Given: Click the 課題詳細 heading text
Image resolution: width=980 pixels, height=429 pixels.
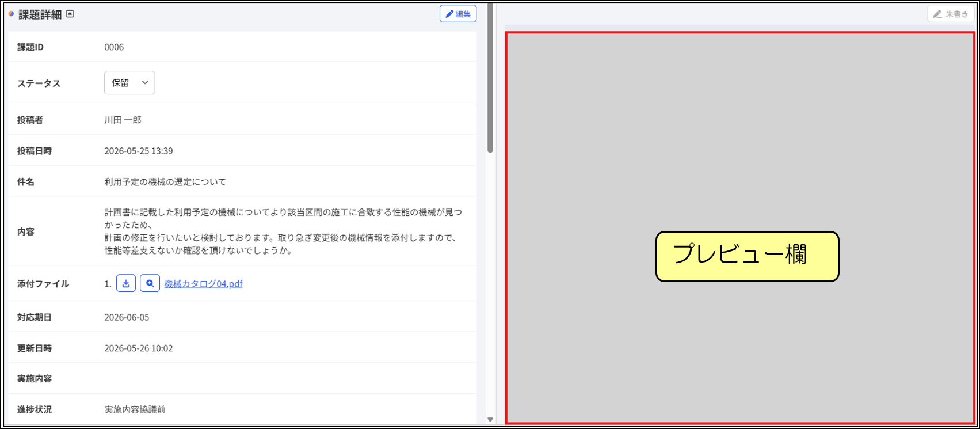Looking at the screenshot, I should [40, 15].
